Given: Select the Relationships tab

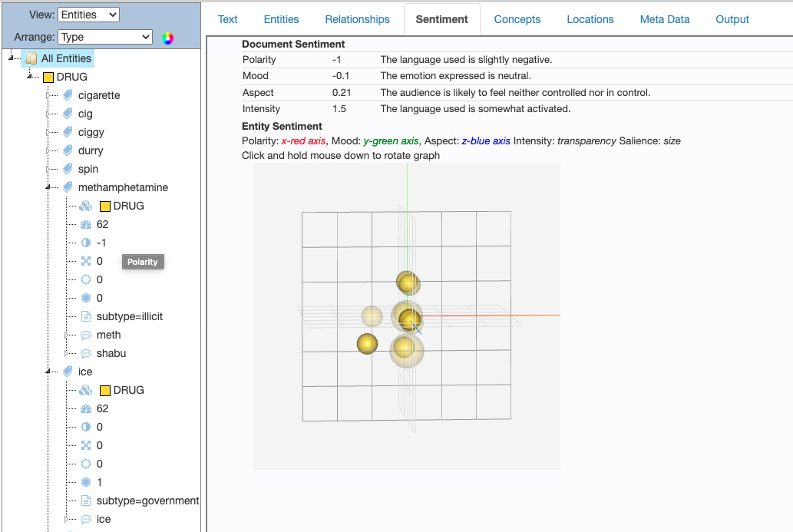Looking at the screenshot, I should pyautogui.click(x=357, y=20).
